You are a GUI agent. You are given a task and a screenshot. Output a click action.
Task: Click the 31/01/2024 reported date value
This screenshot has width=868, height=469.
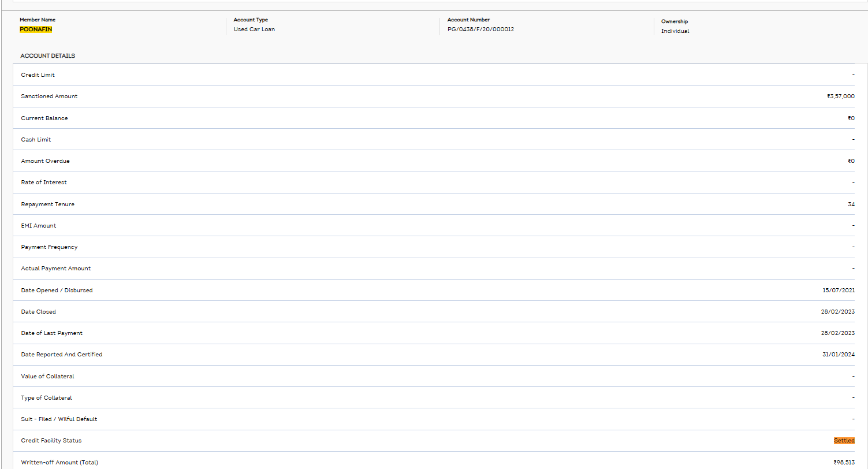839,355
